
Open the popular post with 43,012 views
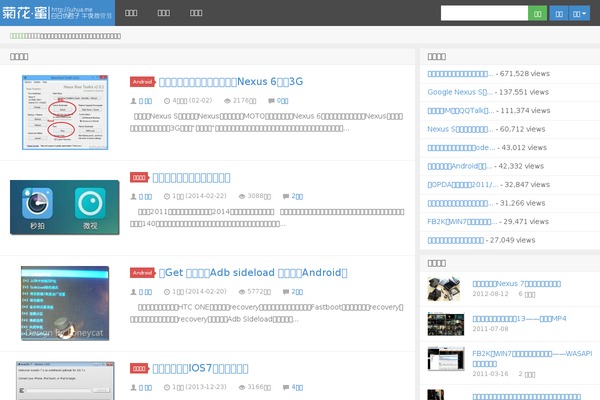pos(461,147)
